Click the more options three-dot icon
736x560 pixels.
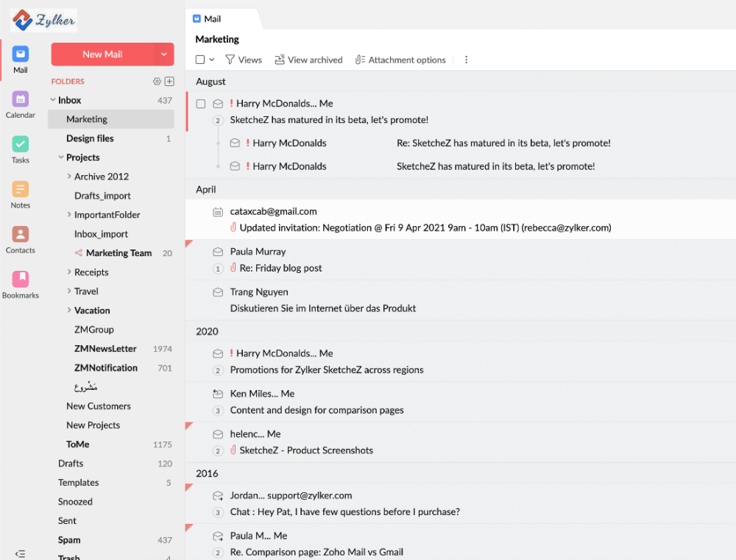click(466, 60)
